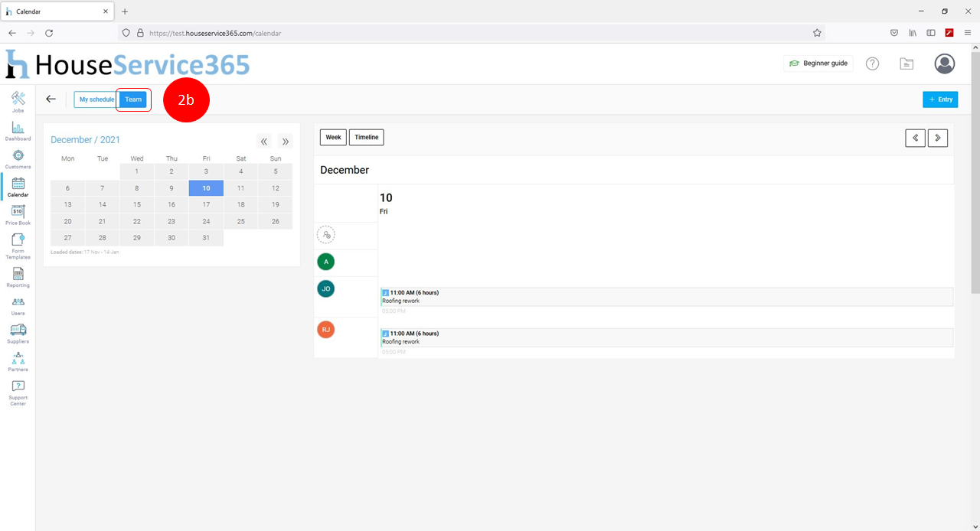Viewport: 980px width, 531px height.
Task: Open the Firefox library icon
Action: tap(913, 33)
